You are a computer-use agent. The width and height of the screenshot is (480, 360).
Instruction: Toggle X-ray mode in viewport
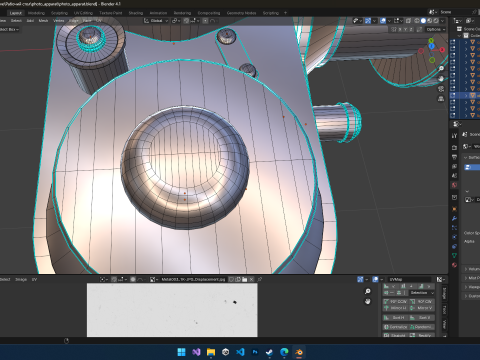tap(408, 21)
